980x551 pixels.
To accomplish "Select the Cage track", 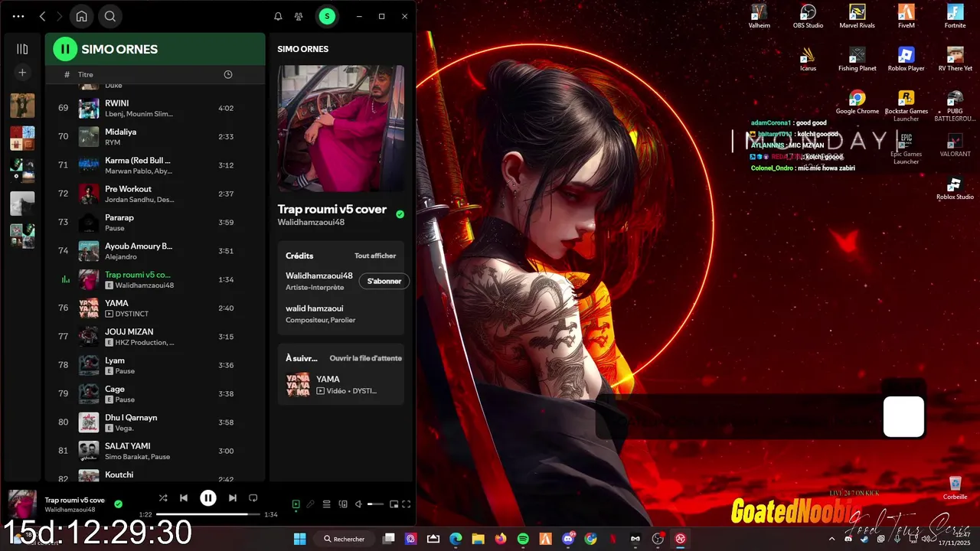I will tap(155, 393).
